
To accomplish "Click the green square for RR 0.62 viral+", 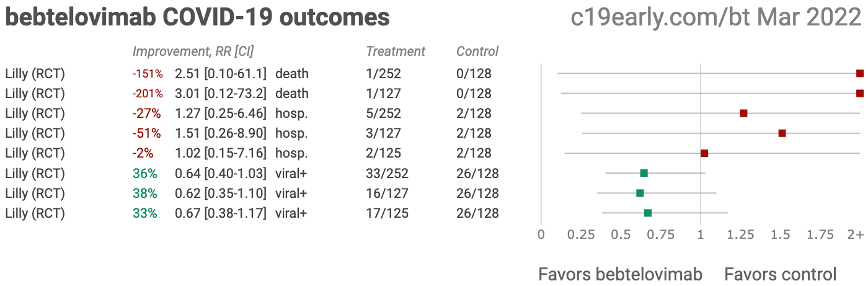I will tap(640, 193).
